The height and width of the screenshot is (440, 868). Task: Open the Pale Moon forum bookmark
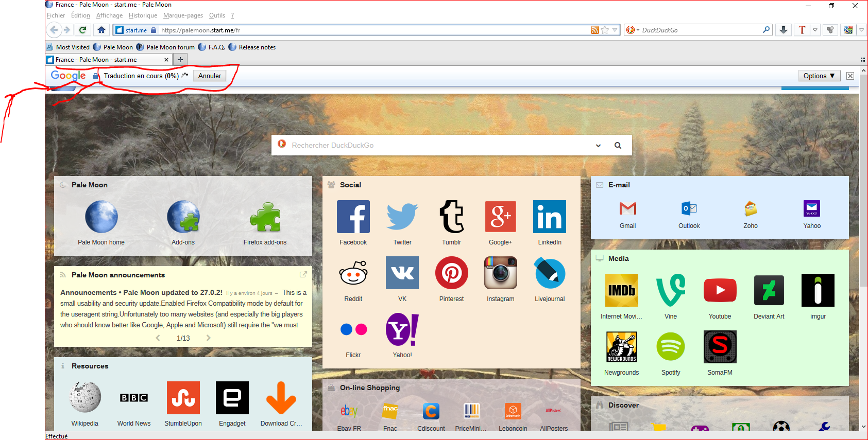coord(165,47)
